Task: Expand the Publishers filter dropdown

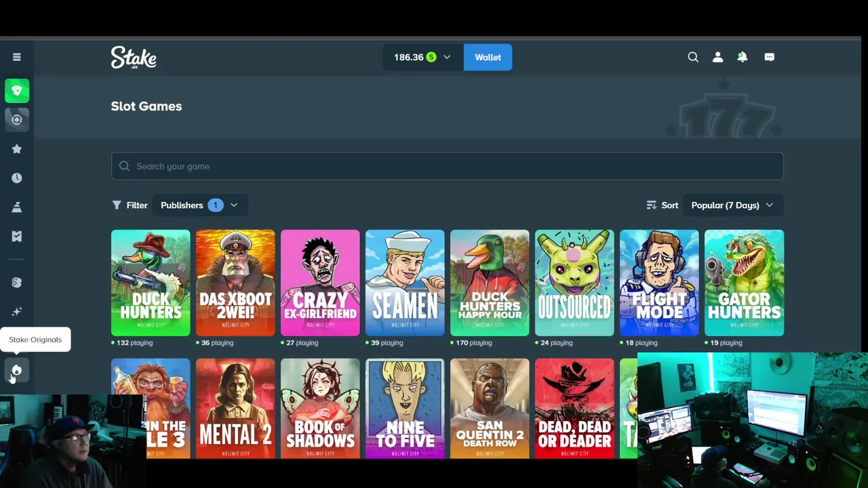Action: tap(199, 205)
